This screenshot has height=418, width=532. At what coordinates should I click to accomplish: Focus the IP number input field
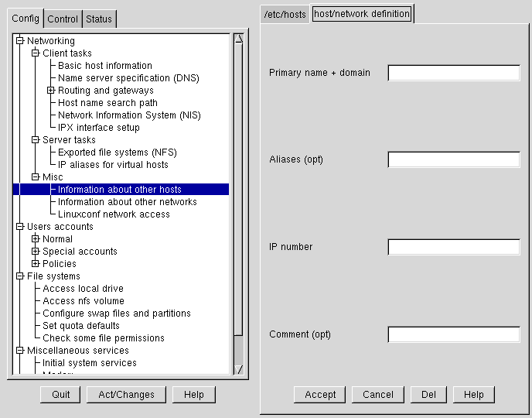[454, 247]
